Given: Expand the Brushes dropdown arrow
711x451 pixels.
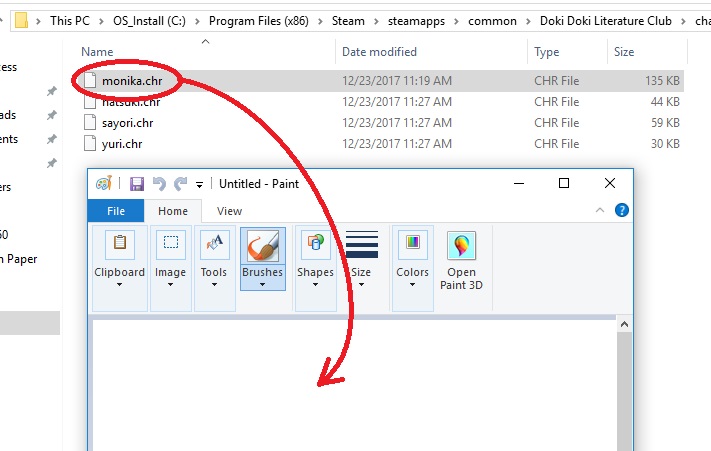Looking at the screenshot, I should tap(262, 285).
